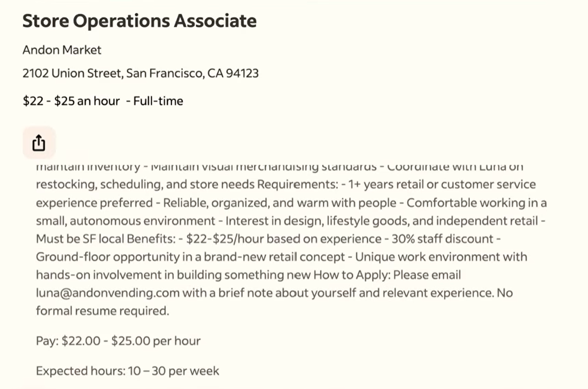This screenshot has width=588, height=389.
Task: Click the share icon button
Action: 39,143
